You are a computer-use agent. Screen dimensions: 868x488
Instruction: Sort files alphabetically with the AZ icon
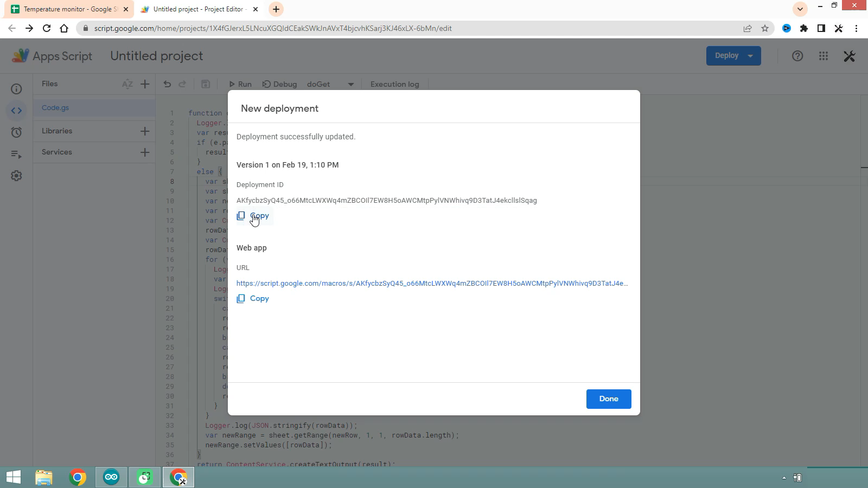(x=127, y=84)
